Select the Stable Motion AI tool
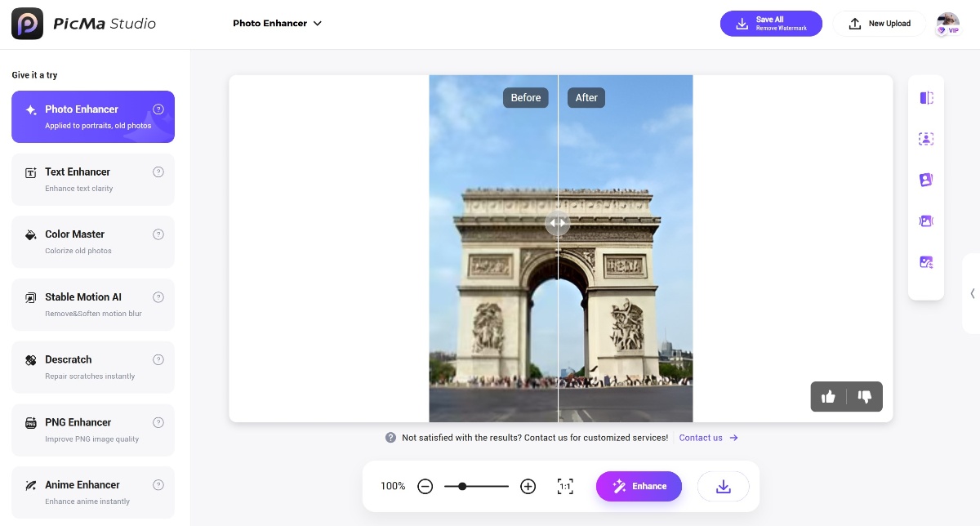Screen dimensions: 980x526 (93, 305)
